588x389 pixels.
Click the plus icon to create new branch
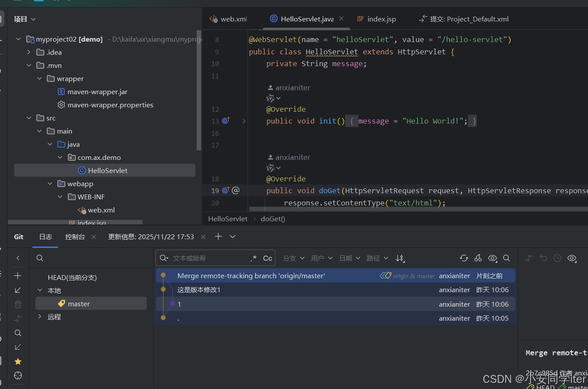pos(18,276)
